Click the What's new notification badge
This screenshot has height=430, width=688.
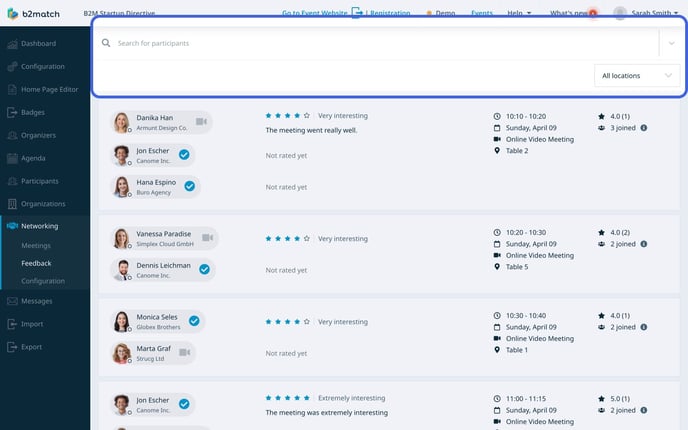(594, 13)
